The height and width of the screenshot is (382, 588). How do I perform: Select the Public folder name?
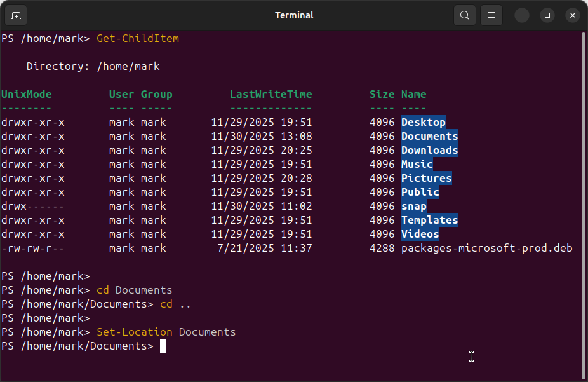tap(420, 192)
